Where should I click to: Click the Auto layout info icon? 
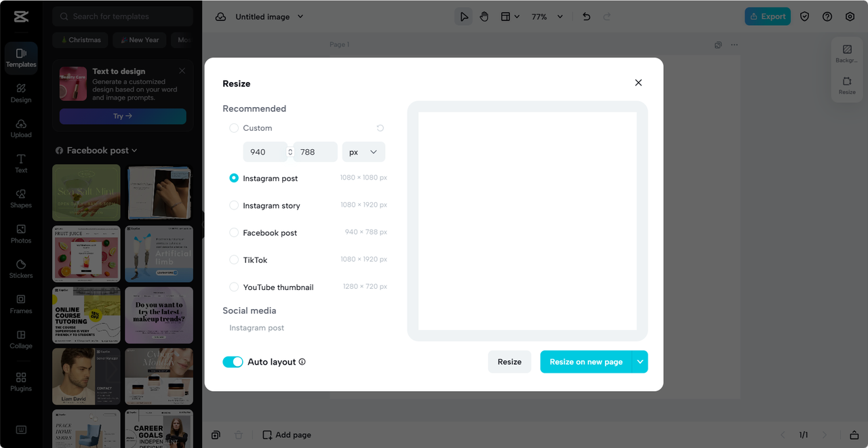(302, 362)
